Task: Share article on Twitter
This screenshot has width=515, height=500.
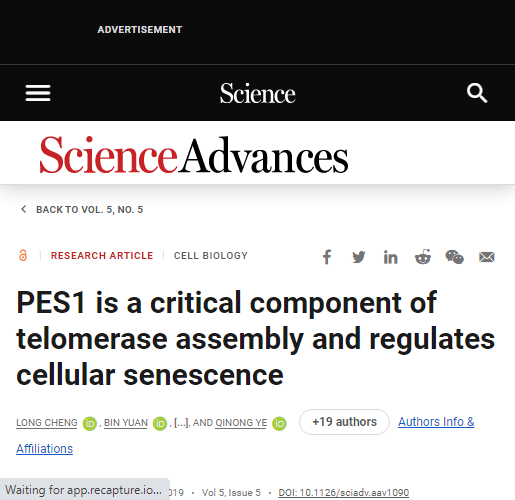Action: click(x=359, y=257)
